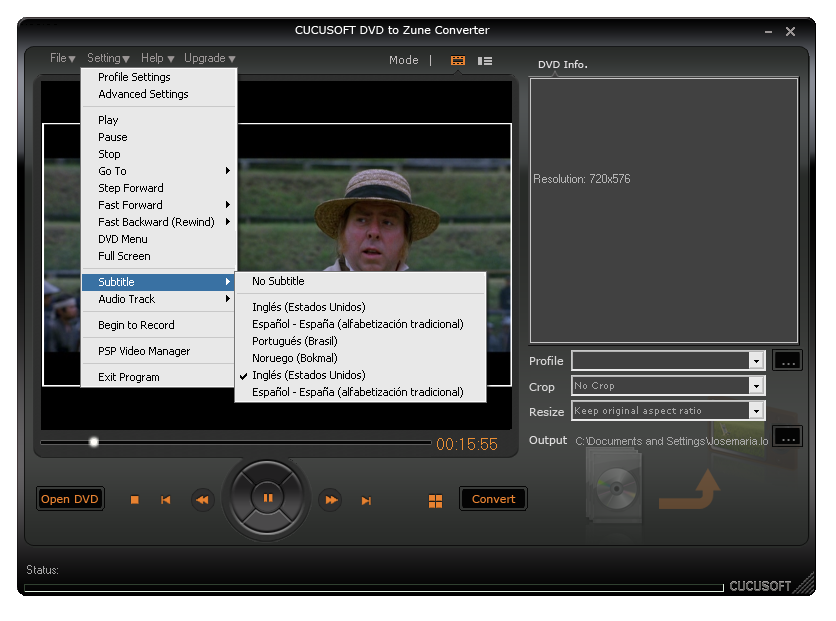
Task: Click the Open DVD button
Action: click(x=70, y=499)
